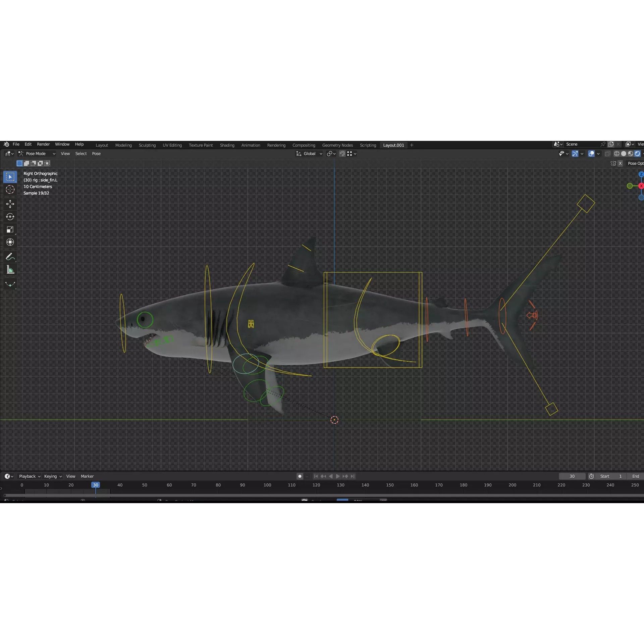Image resolution: width=644 pixels, height=644 pixels.
Task: Click the current frame number field
Action: pos(572,476)
